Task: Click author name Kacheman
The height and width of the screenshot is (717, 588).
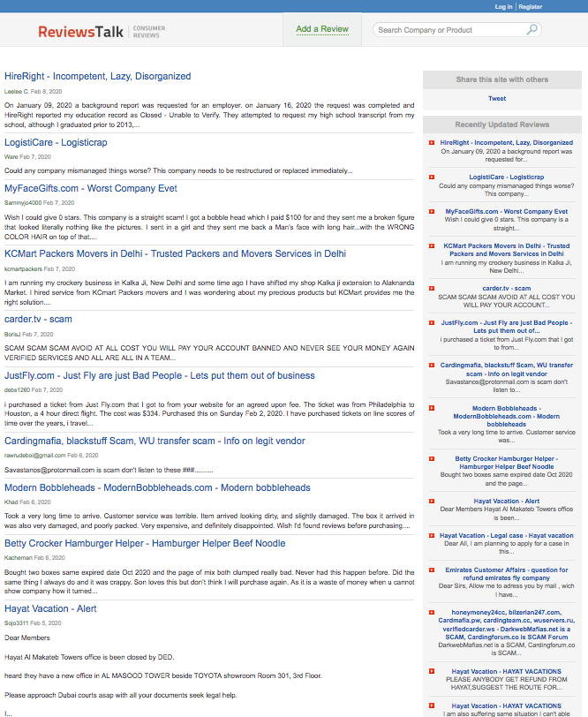Action: 19,558
